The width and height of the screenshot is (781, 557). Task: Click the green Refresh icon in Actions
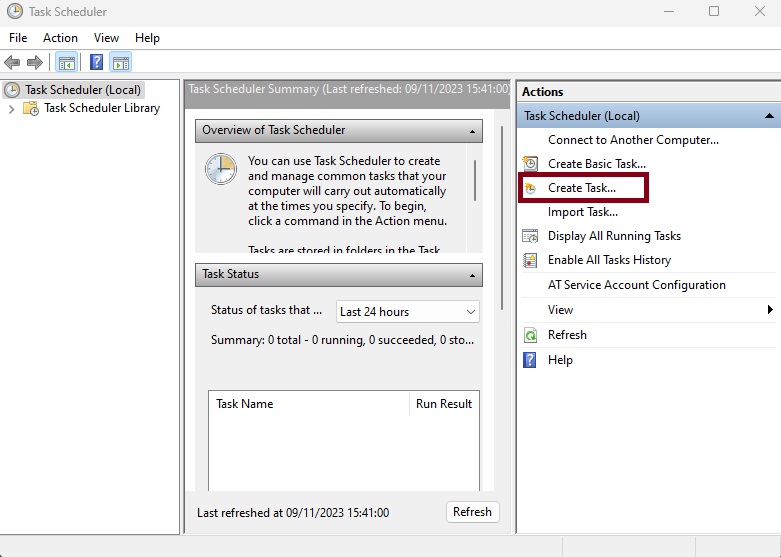530,335
